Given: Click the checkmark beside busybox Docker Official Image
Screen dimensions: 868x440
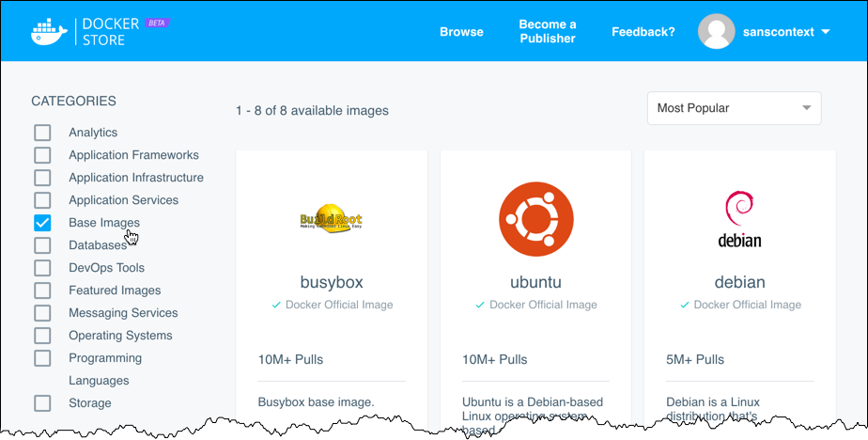Looking at the screenshot, I should click(x=276, y=305).
